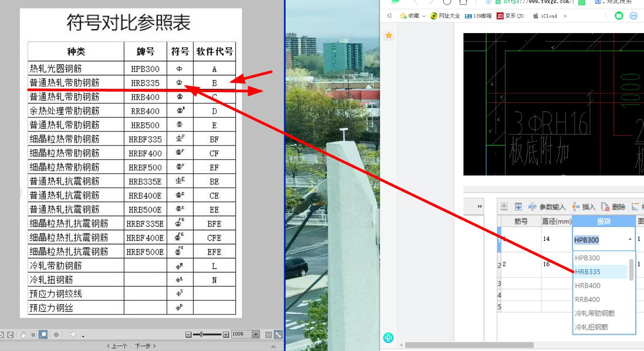The height and width of the screenshot is (351, 644).
Task: Click the move row down arrow icon
Action: [518, 207]
